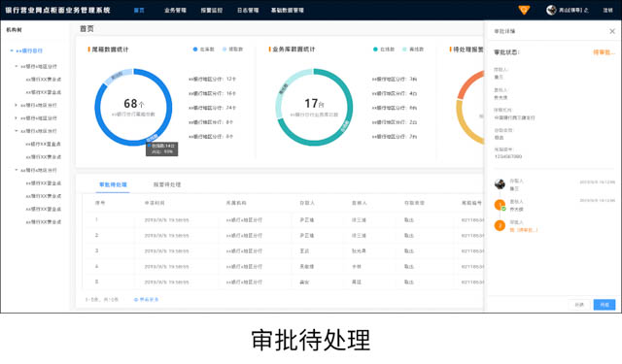Close the 审批详情 side panel

pyautogui.click(x=612, y=31)
